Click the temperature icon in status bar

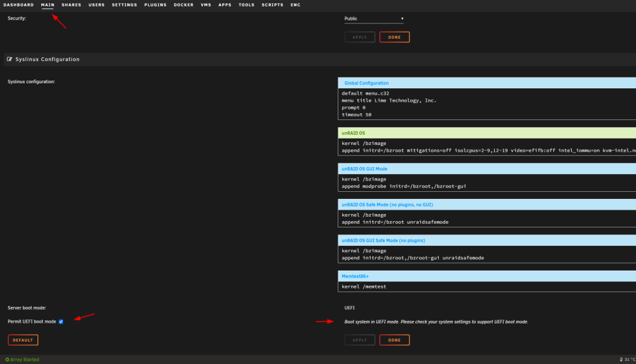pyautogui.click(x=621, y=360)
